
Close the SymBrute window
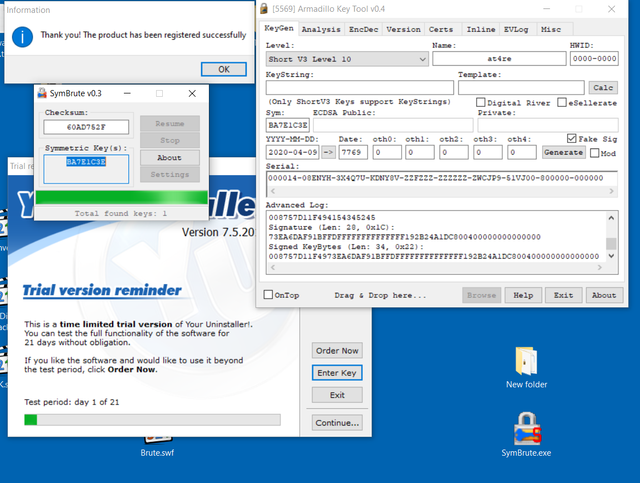click(192, 93)
